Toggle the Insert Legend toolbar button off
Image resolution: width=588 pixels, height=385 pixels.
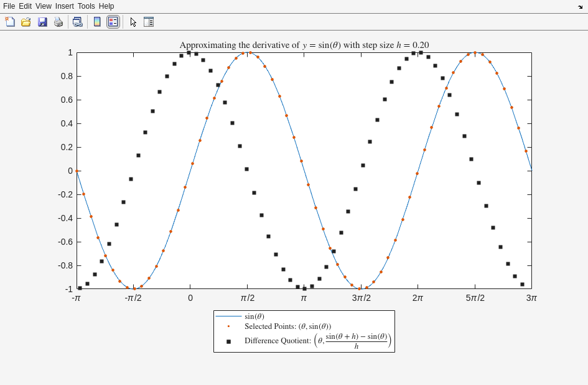tap(113, 22)
